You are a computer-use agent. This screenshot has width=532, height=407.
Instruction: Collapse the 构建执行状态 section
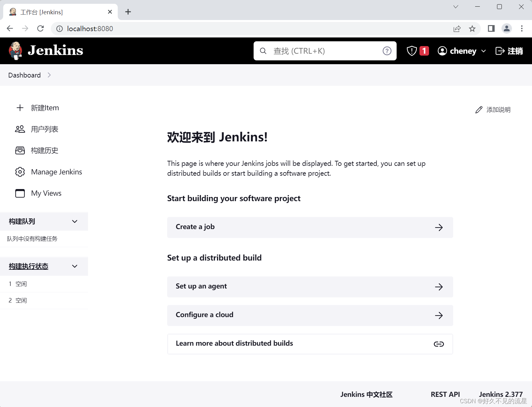tap(75, 266)
